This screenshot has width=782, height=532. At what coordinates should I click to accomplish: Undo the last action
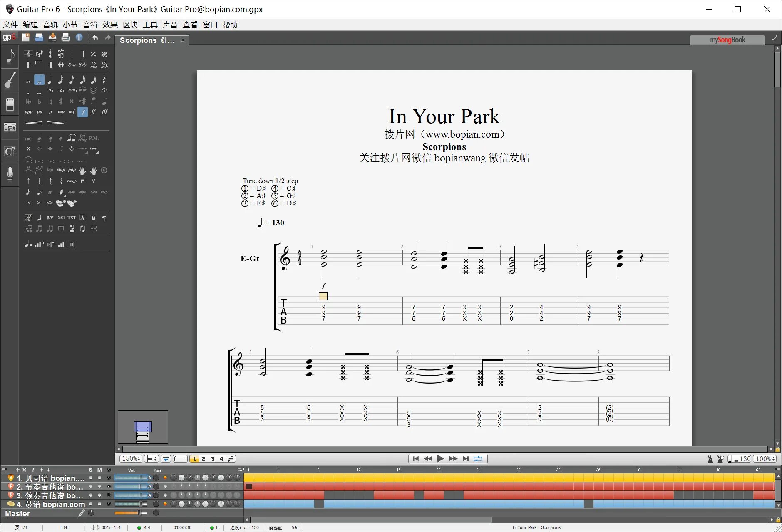tap(95, 37)
